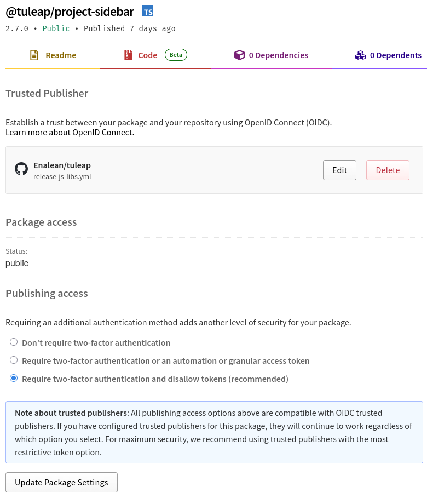Edit the Enalean/tuleap trusted publisher
427x504 pixels.
pyautogui.click(x=339, y=170)
